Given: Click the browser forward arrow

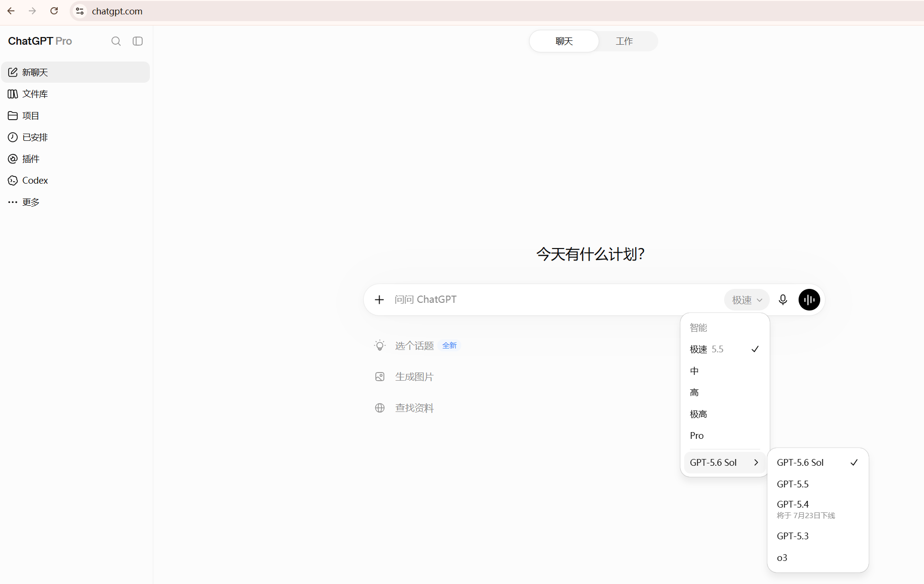Looking at the screenshot, I should point(32,11).
